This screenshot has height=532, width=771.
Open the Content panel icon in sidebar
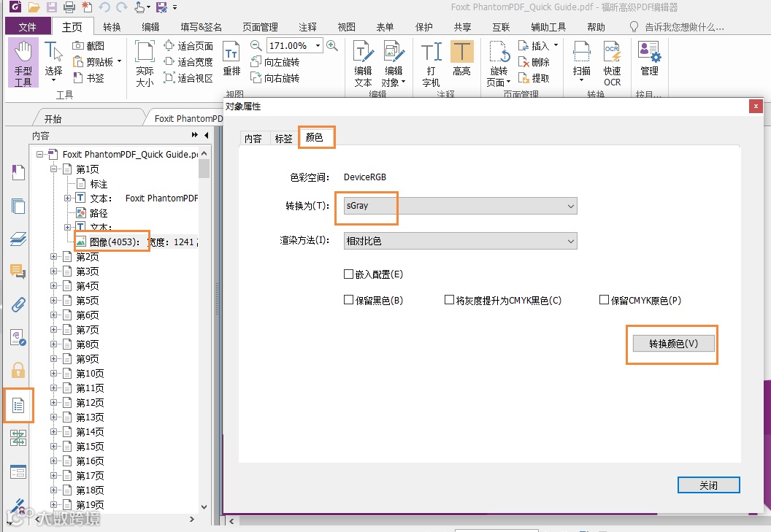(x=18, y=406)
